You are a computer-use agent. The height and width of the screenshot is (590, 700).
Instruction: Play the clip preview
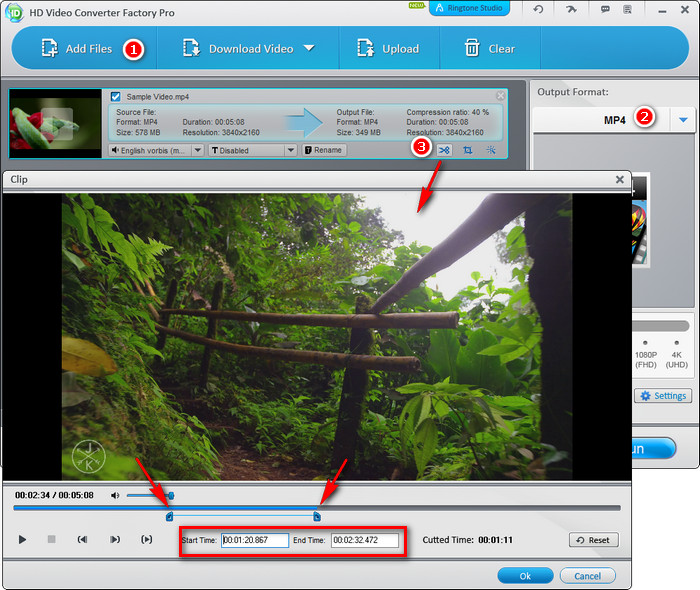coord(22,540)
